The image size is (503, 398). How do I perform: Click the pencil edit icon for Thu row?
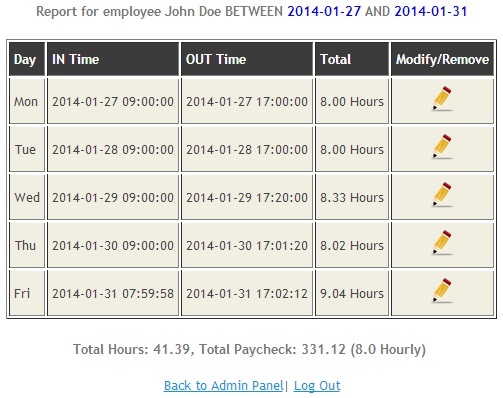pyautogui.click(x=442, y=243)
